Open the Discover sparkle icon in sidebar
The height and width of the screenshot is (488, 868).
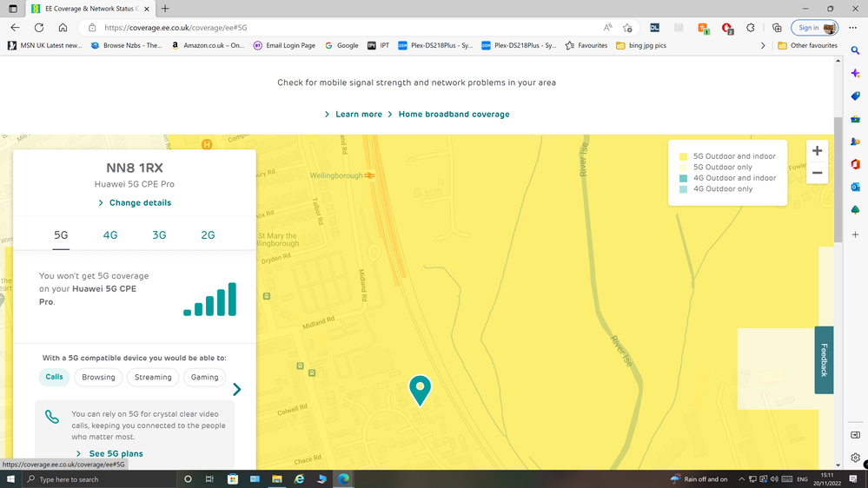coord(855,74)
